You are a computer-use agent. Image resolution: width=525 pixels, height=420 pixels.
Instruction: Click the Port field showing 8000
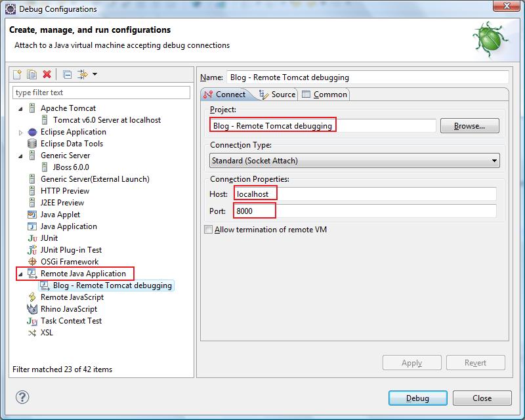[365, 211]
